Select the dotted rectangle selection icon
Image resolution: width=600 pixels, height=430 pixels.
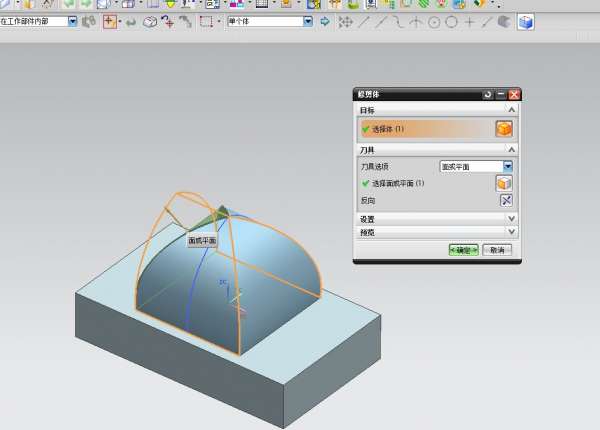pyautogui.click(x=206, y=22)
